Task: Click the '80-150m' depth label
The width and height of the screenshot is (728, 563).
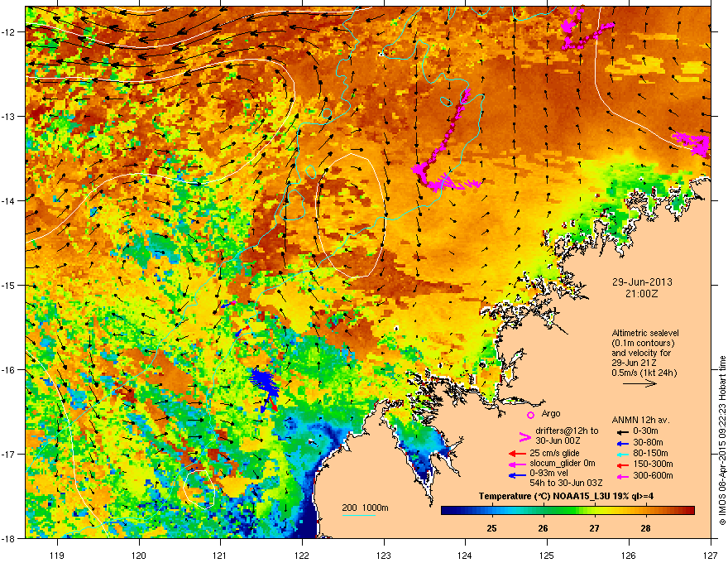Action: point(650,453)
